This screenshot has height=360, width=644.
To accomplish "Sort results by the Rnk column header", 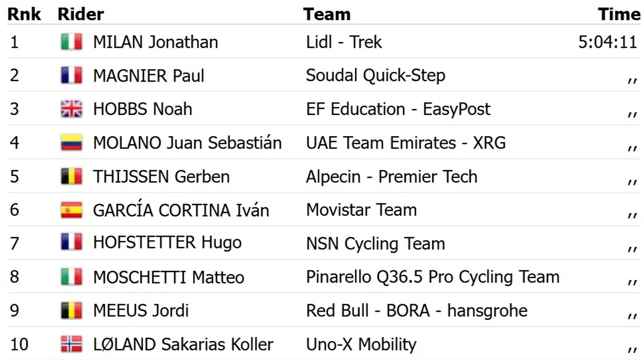I will click(x=25, y=14).
